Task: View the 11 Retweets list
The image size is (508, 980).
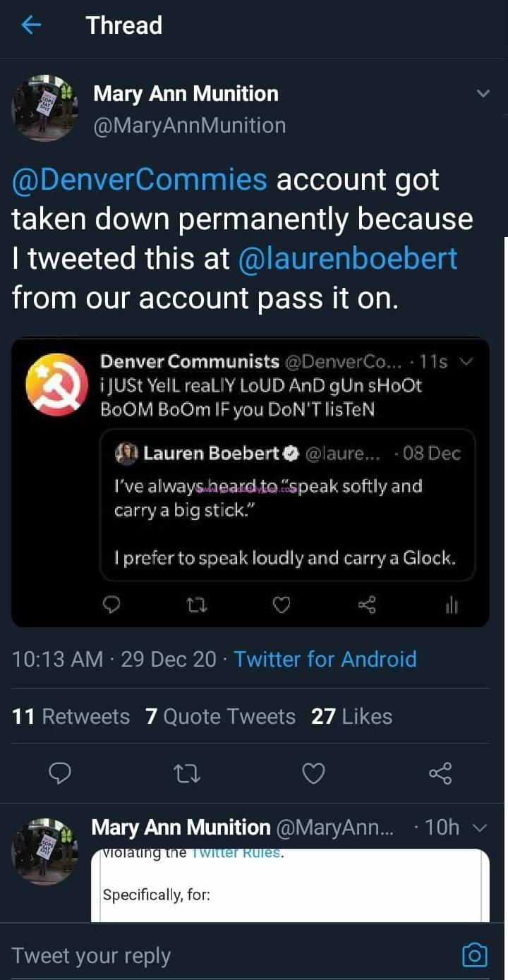Action: 71,716
